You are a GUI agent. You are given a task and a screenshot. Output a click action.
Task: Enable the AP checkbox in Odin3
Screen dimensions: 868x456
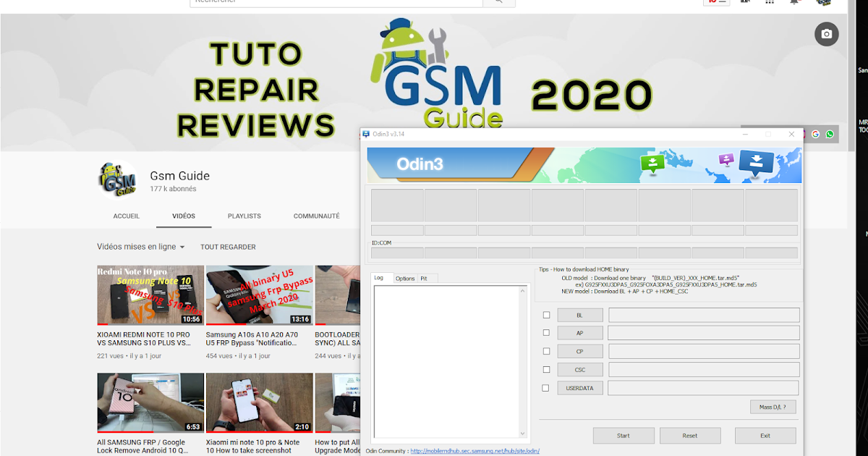(546, 333)
